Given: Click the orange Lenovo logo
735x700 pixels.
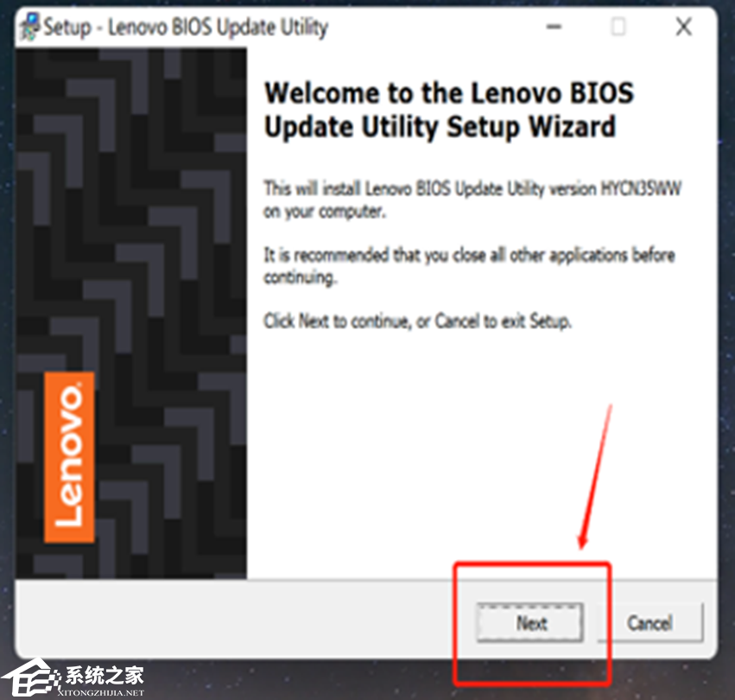Looking at the screenshot, I should pos(70,457).
